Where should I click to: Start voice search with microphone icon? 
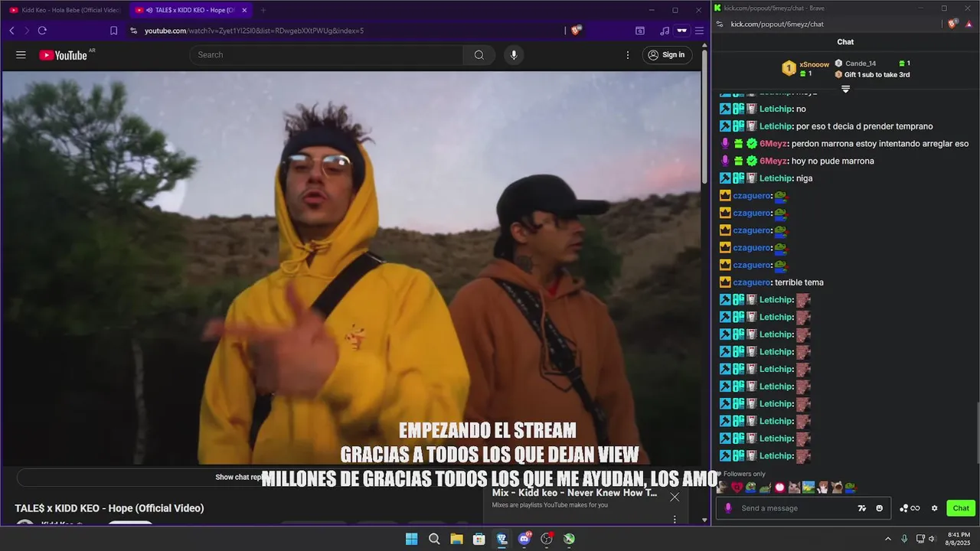(514, 55)
